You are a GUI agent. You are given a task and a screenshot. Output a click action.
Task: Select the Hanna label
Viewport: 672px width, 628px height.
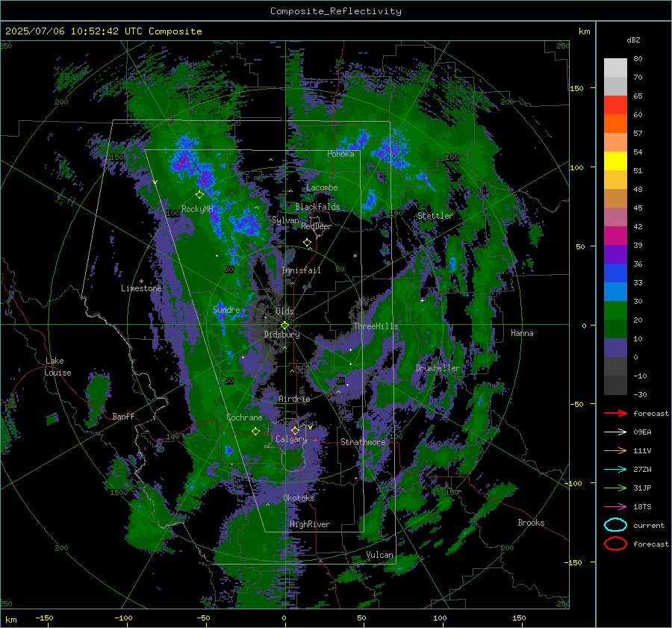pos(522,333)
